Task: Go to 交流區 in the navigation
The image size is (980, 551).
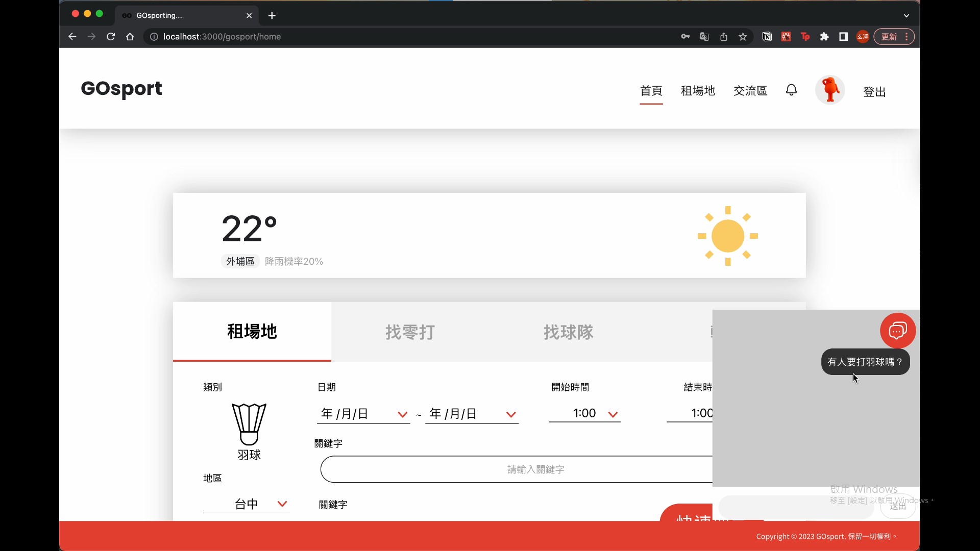Action: (750, 91)
